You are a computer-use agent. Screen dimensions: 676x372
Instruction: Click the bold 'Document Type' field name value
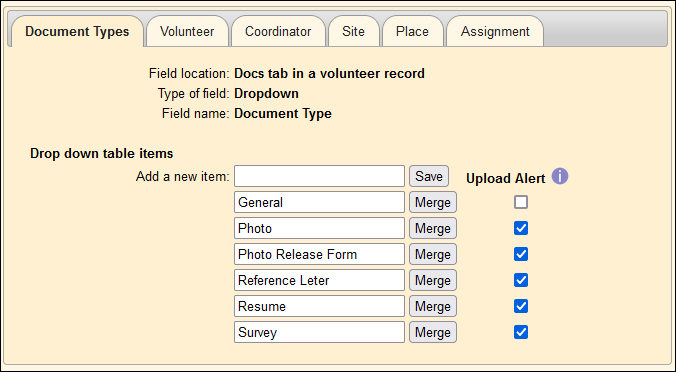pos(283,114)
